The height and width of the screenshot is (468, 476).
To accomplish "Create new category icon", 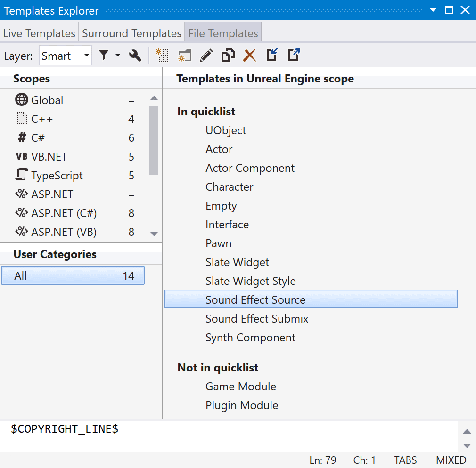I will (185, 56).
